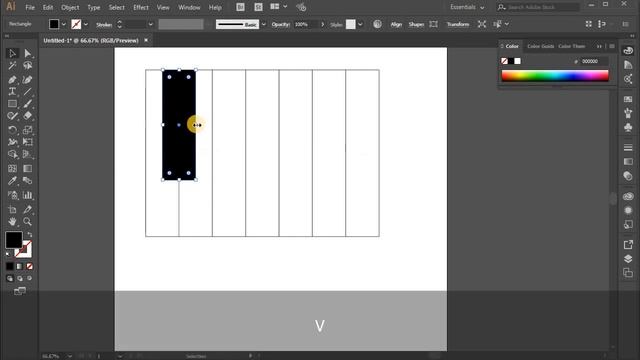The width and height of the screenshot is (640, 360).
Task: Select the Free Transform tool
Action: click(27, 142)
